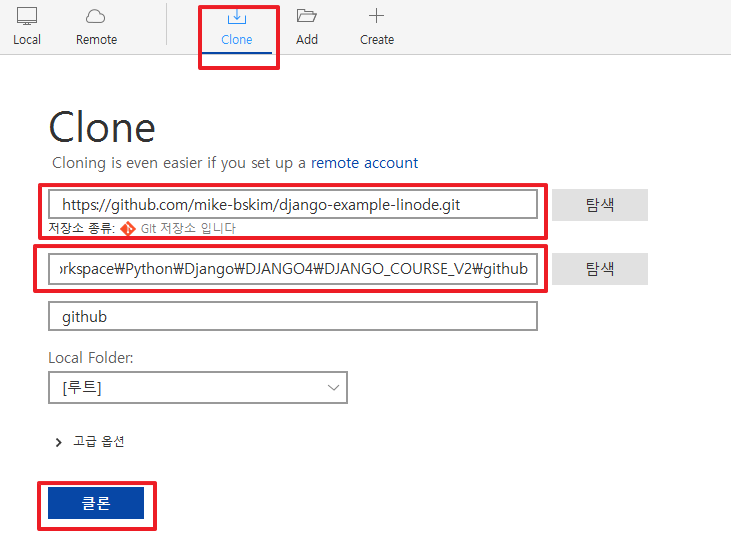Select the Clone tab
The image size is (731, 549).
(237, 29)
